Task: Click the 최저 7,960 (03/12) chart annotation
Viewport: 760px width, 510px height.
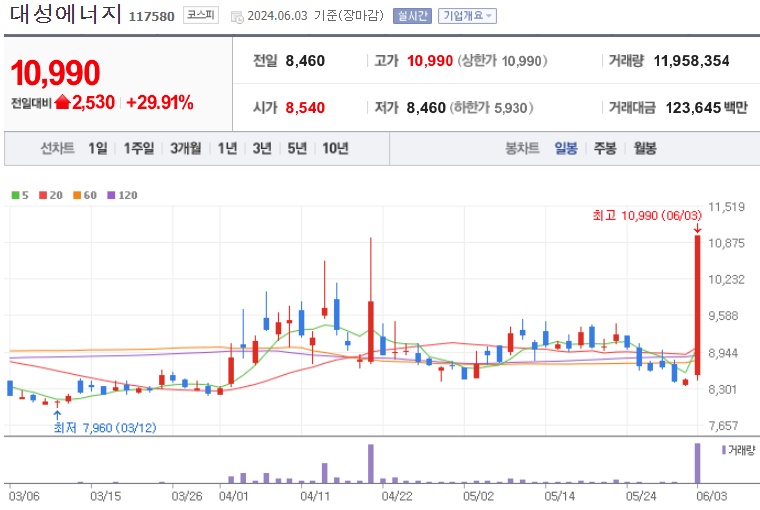Action: coord(105,428)
